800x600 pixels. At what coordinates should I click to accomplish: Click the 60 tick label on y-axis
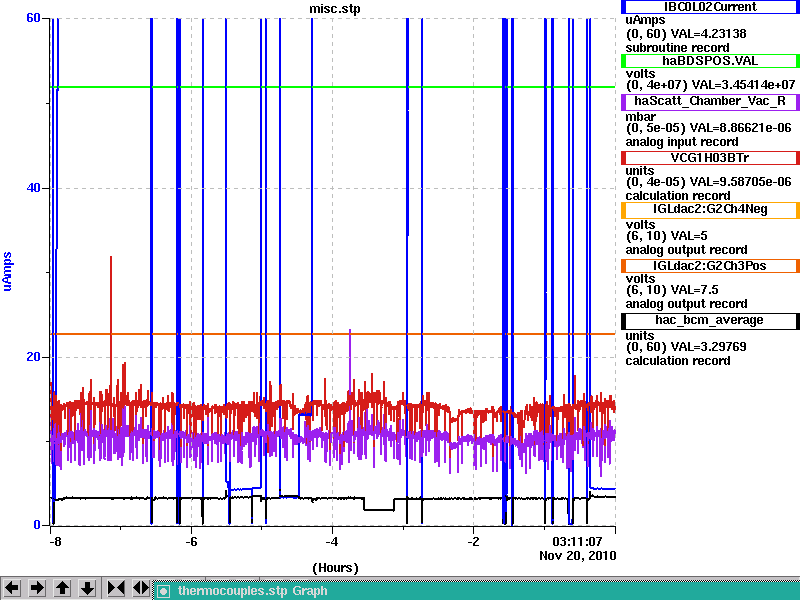click(33, 18)
